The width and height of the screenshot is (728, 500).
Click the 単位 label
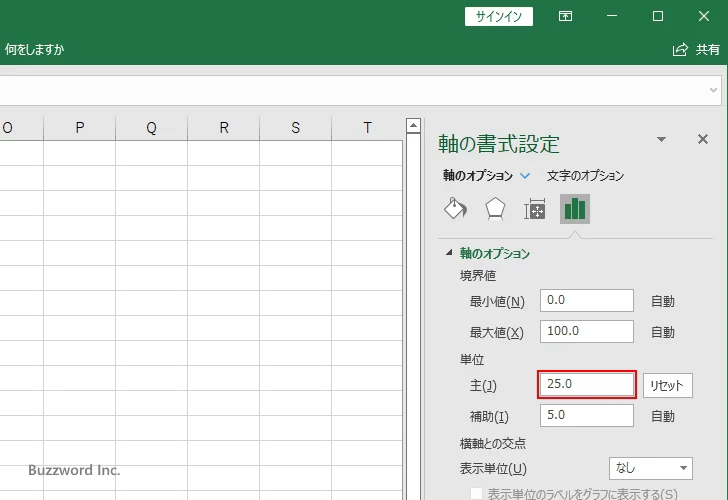point(472,360)
